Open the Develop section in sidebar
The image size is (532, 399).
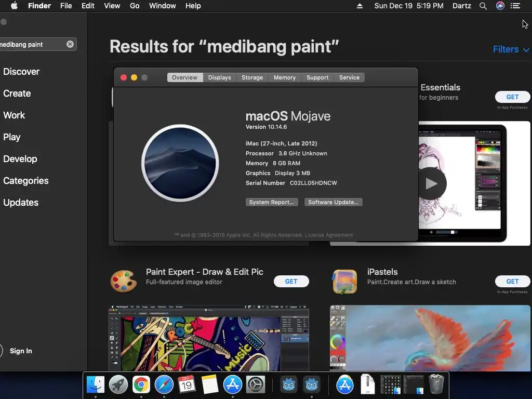pos(20,159)
